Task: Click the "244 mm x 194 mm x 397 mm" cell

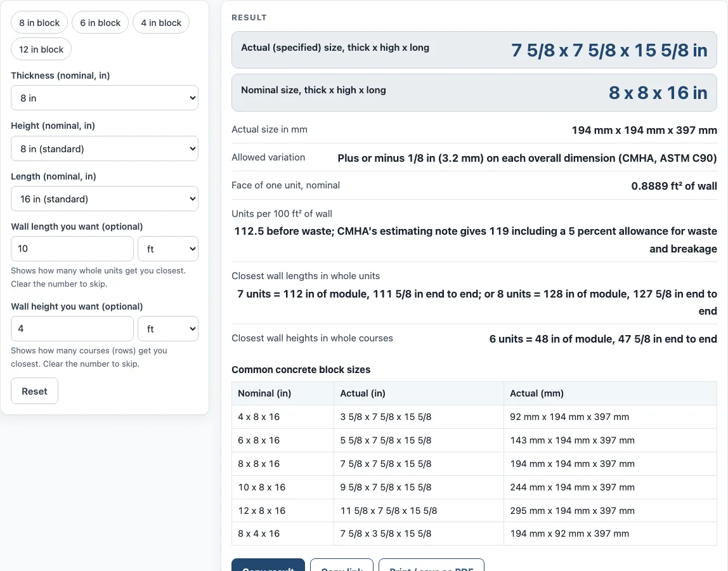Action: tap(611, 487)
